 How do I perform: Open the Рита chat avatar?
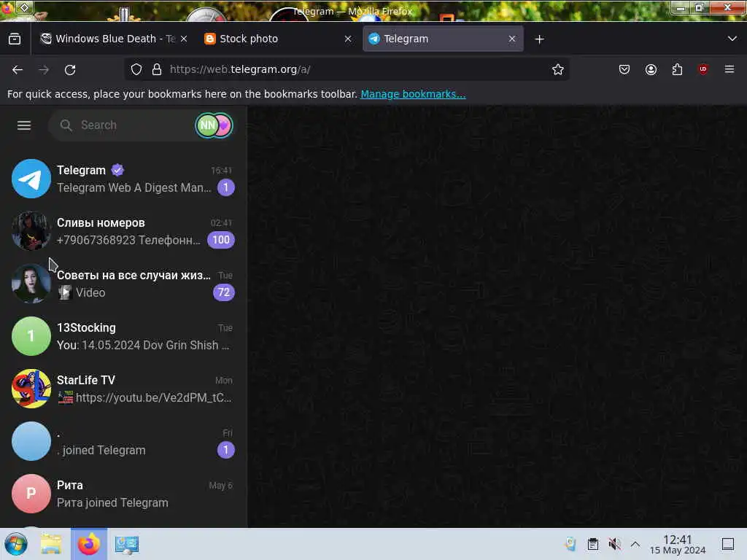[31, 494]
